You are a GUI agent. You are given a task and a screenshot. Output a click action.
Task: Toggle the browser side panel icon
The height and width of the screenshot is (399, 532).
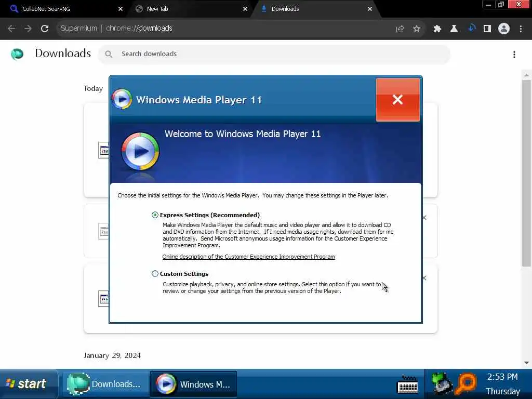point(487,29)
